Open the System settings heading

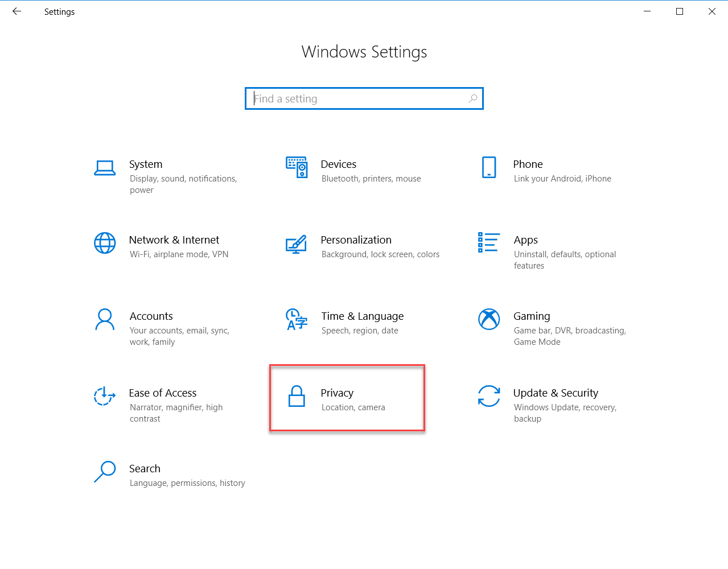click(x=146, y=164)
